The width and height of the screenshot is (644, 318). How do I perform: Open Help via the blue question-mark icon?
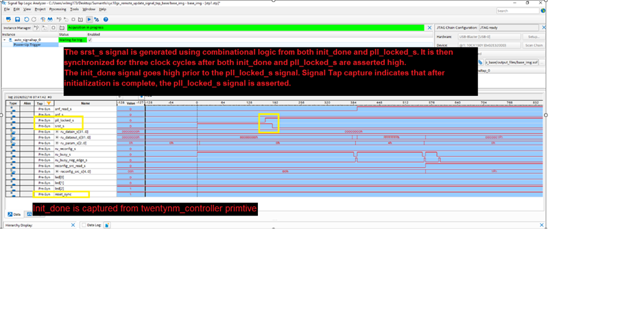click(x=106, y=19)
